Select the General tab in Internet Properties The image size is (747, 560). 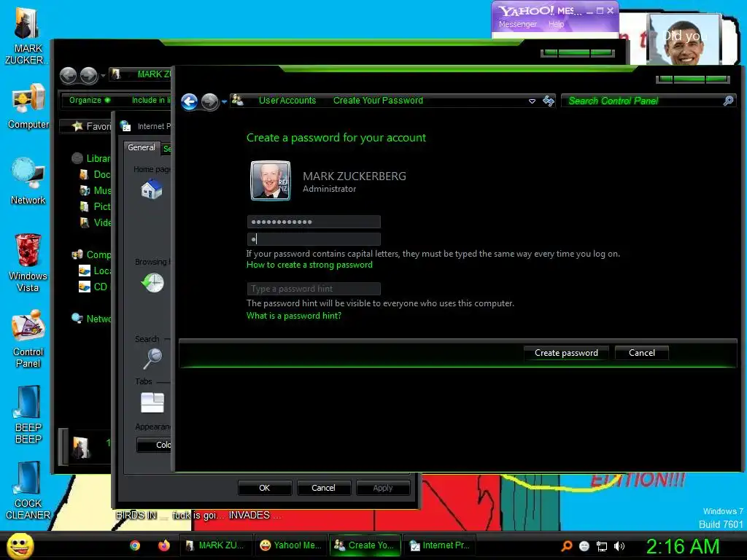(142, 147)
